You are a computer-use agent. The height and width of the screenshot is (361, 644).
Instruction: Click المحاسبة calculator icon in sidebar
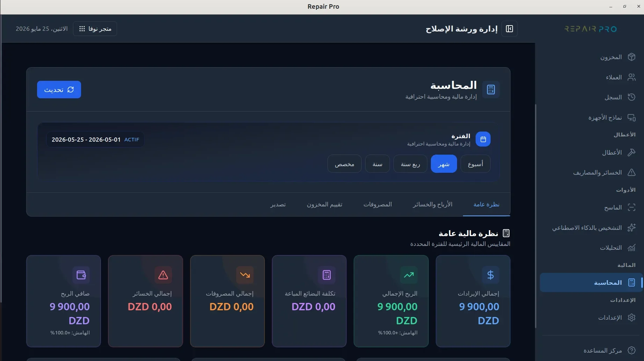tap(631, 283)
